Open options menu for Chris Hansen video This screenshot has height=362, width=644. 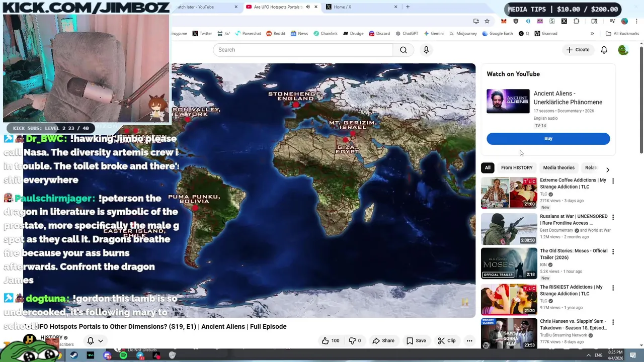point(613,322)
